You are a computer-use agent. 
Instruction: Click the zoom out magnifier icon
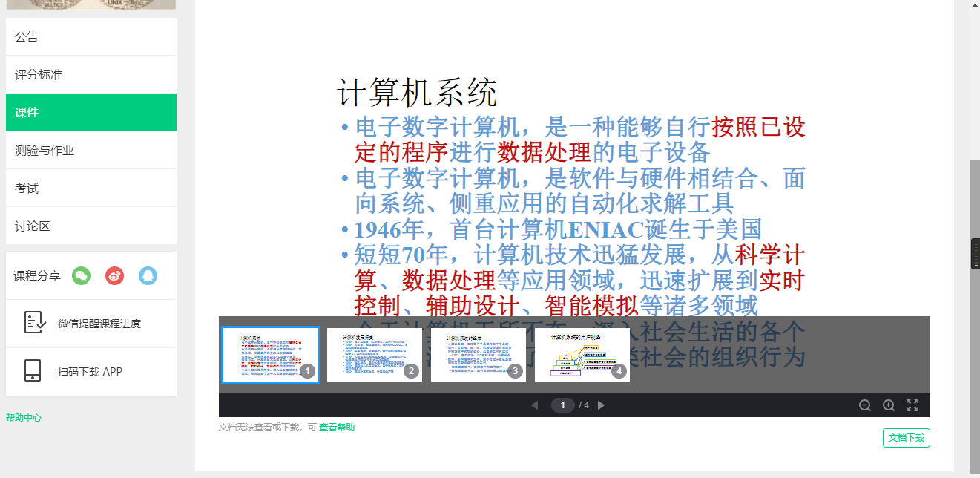click(x=864, y=405)
